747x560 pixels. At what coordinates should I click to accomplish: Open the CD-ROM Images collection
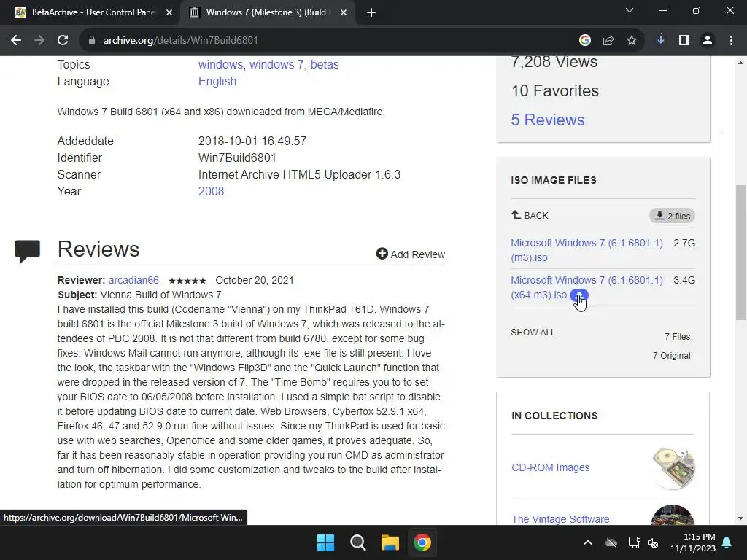click(550, 467)
